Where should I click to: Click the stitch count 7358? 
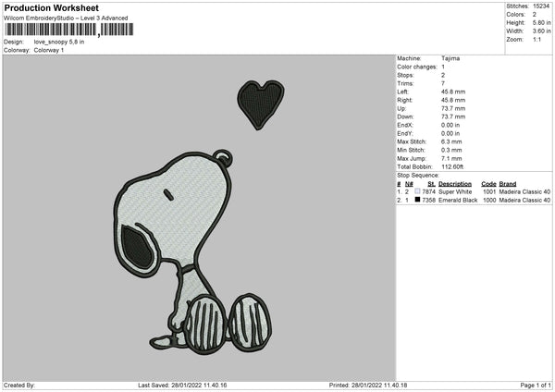pyautogui.click(x=428, y=201)
